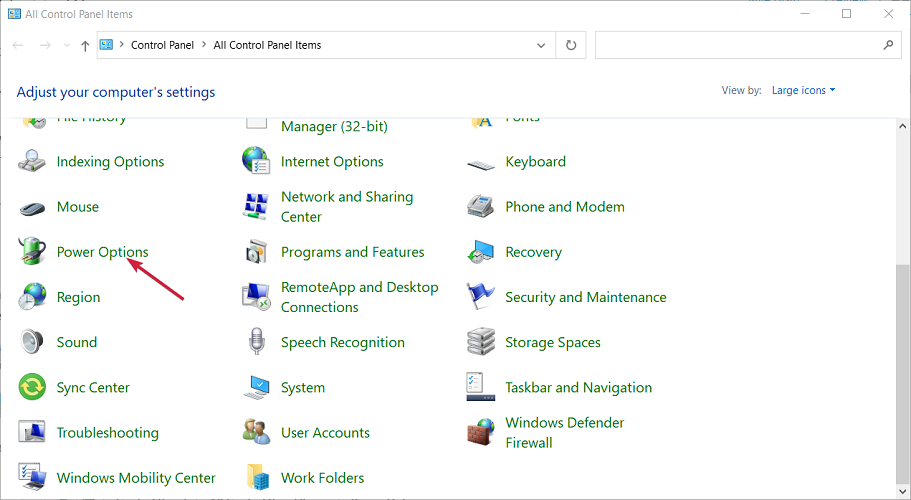Open the recent locations dropdown arrow
This screenshot has height=500, width=911.
point(67,45)
